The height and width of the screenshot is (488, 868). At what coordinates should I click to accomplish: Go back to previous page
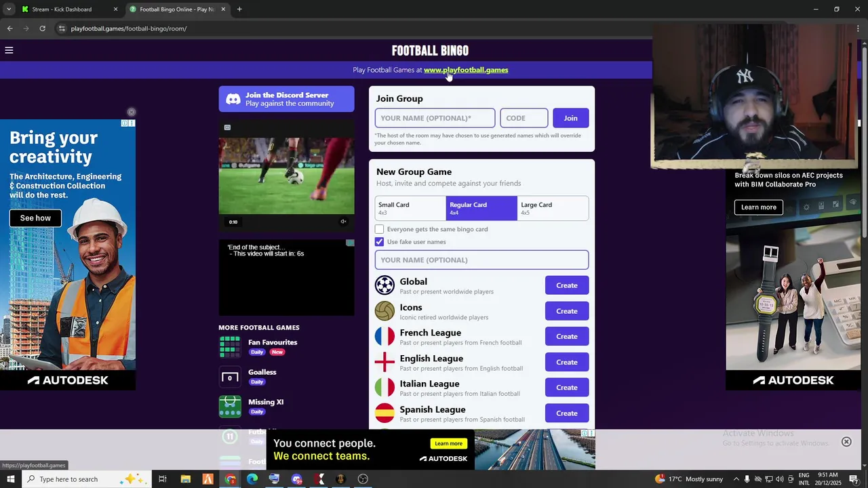click(x=9, y=28)
